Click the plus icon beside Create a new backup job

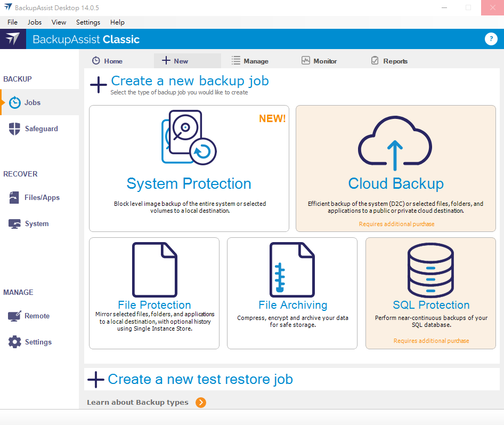point(99,85)
